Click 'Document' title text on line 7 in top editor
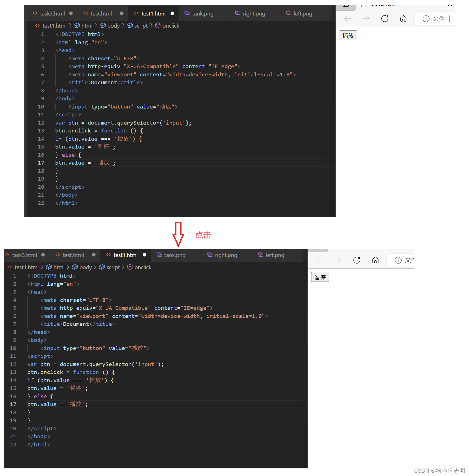This screenshot has height=476, width=469. pos(104,82)
